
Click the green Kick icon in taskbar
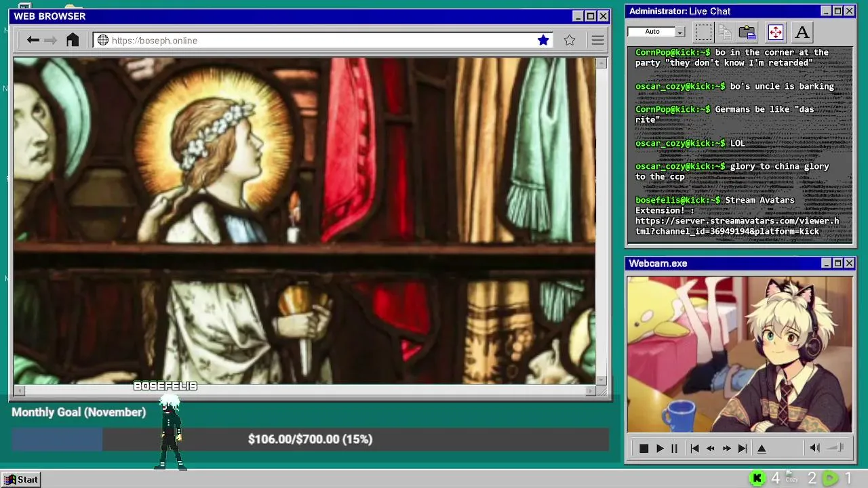(757, 479)
